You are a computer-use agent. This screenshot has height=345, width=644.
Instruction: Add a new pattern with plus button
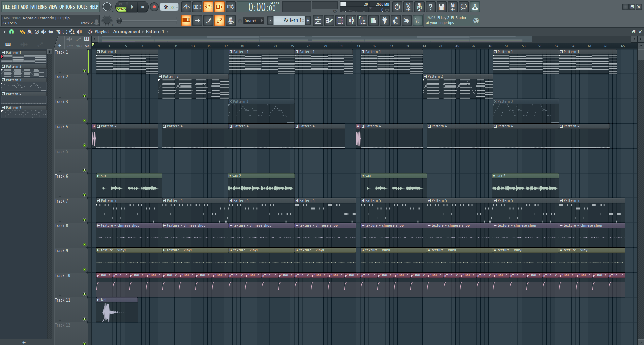point(308,21)
